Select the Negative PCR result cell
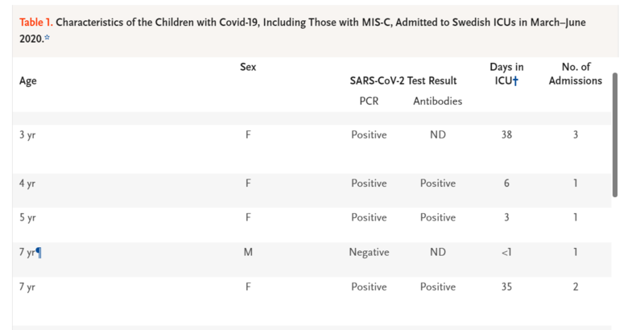This screenshot has width=644, height=330. click(x=369, y=253)
